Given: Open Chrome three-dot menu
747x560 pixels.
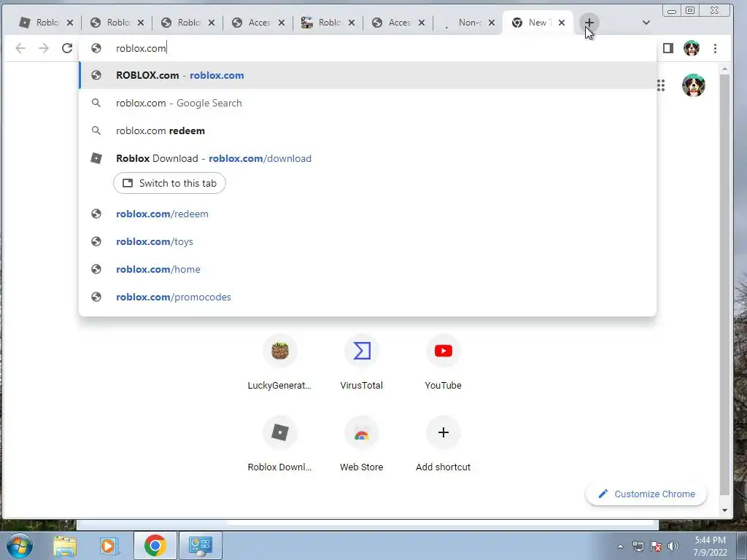Looking at the screenshot, I should [715, 48].
